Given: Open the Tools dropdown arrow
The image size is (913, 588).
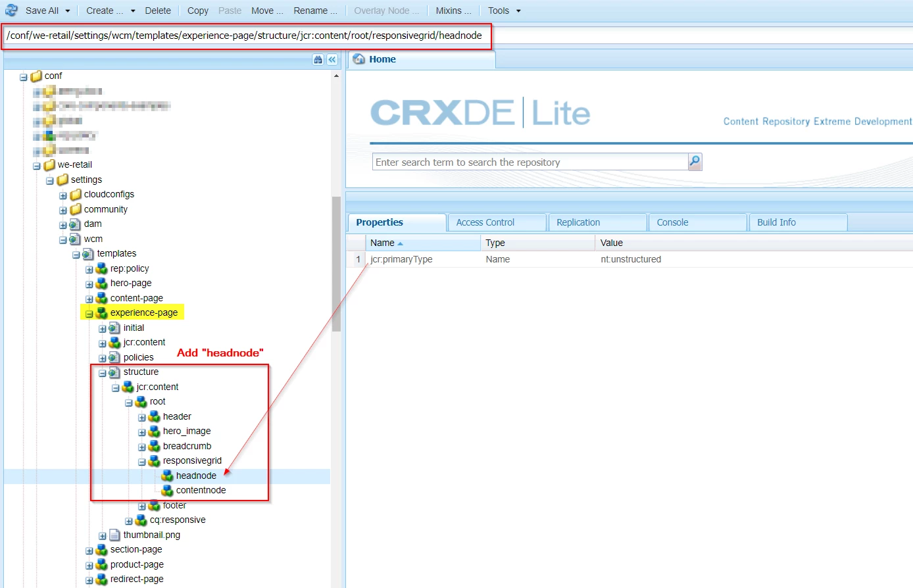Looking at the screenshot, I should pos(518,11).
